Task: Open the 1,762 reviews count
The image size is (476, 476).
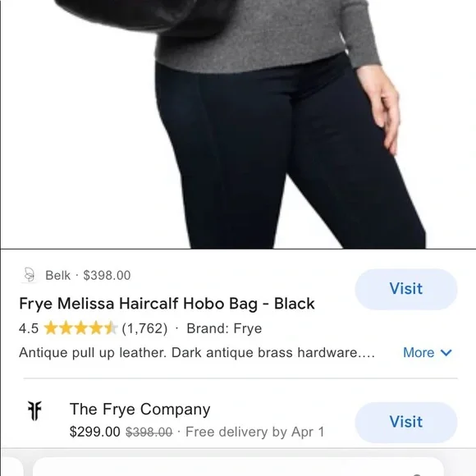Action: [144, 328]
